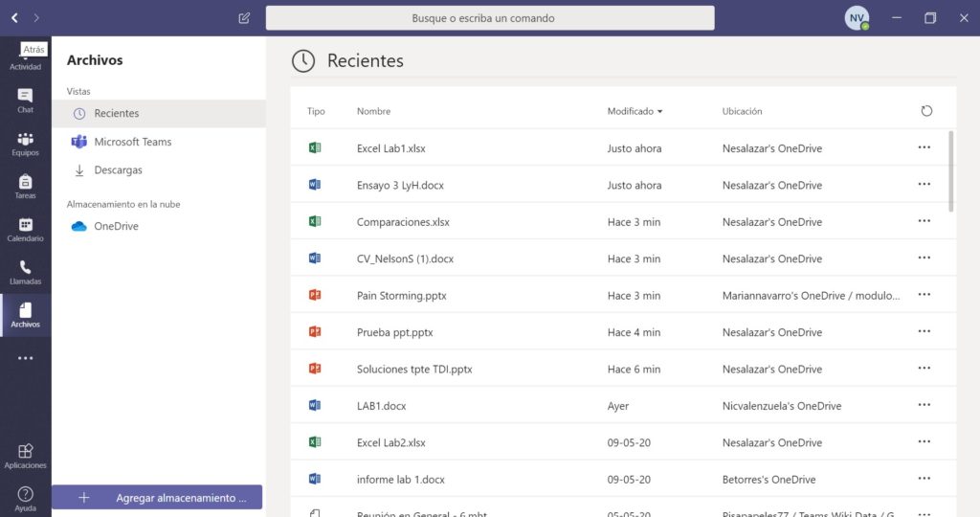Open Llamadas phone icon
The width and height of the screenshot is (980, 517).
[x=25, y=272]
